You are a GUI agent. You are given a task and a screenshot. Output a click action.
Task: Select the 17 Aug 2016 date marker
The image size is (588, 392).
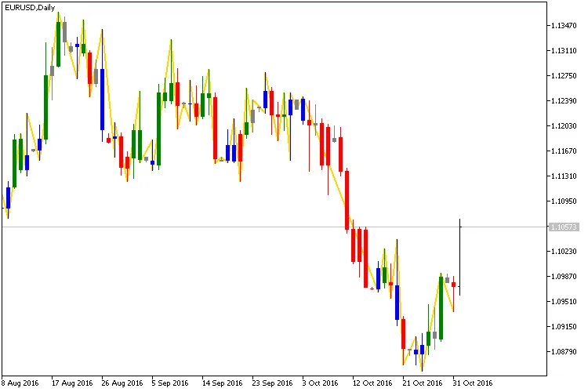(x=72, y=383)
